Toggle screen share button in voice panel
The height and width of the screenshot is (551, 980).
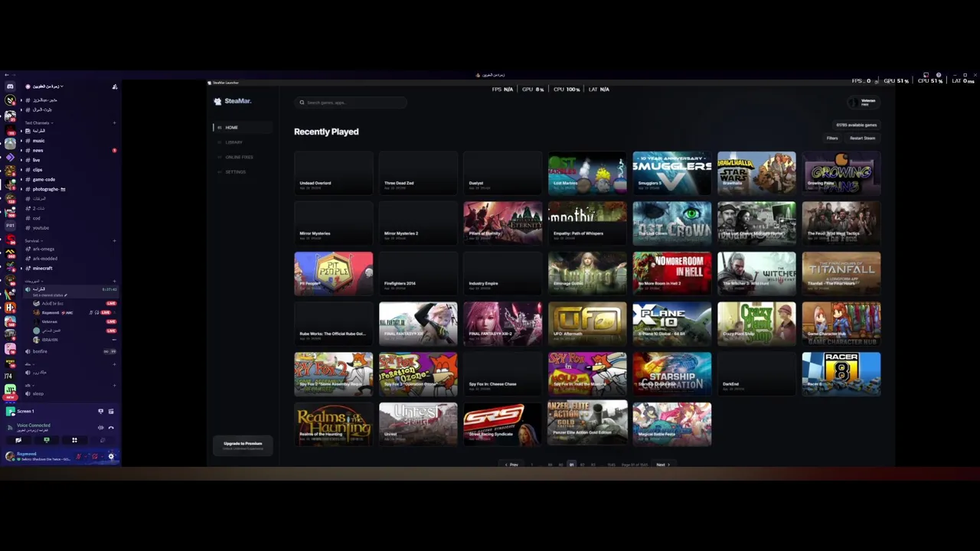(x=47, y=440)
